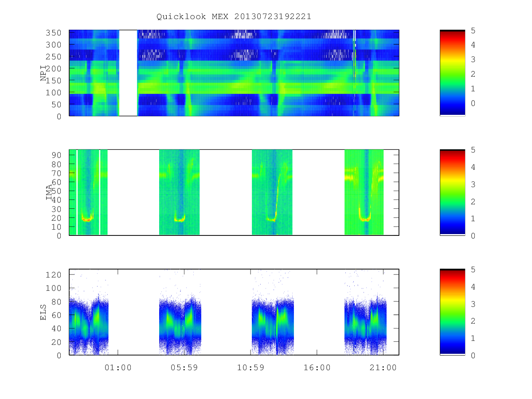Viewport: 532px width, 399px height.
Task: Click the 01:00 time axis label
Action: [x=117, y=368]
